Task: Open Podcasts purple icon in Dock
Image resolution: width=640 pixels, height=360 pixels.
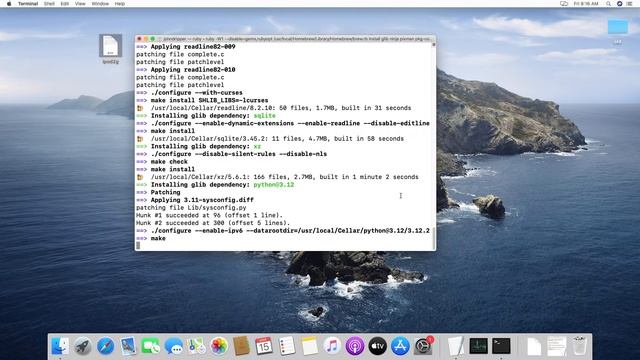Action: pyautogui.click(x=355, y=346)
